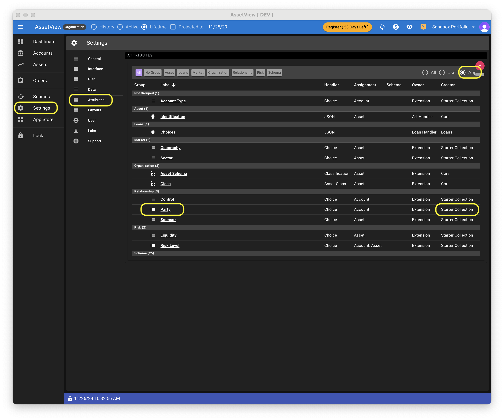Click the list icon beside Account Type
504x420 pixels.
pos(153,101)
